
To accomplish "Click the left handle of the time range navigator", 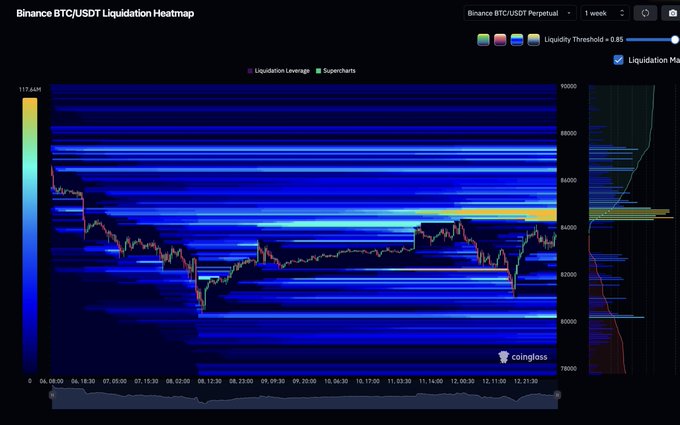I will point(52,395).
